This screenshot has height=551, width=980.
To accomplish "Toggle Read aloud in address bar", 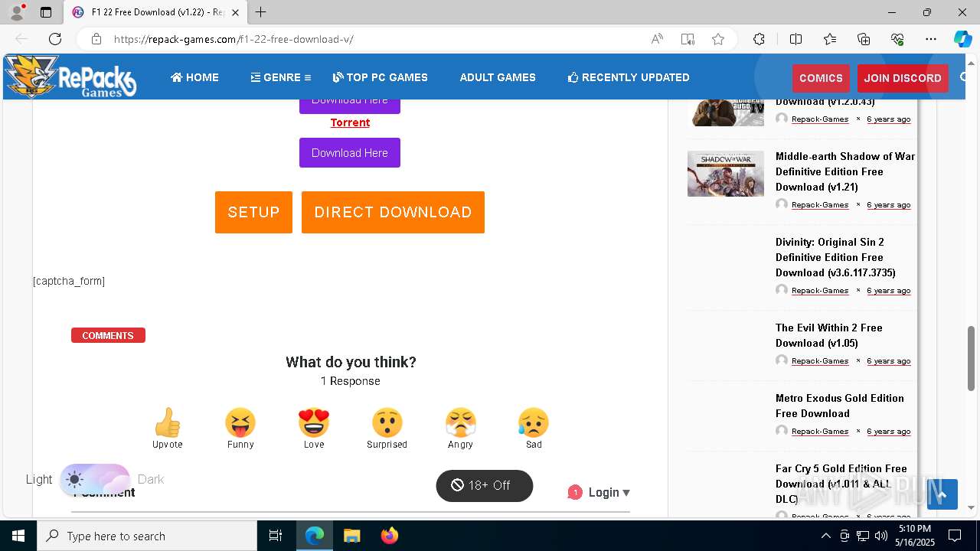I will pyautogui.click(x=657, y=39).
